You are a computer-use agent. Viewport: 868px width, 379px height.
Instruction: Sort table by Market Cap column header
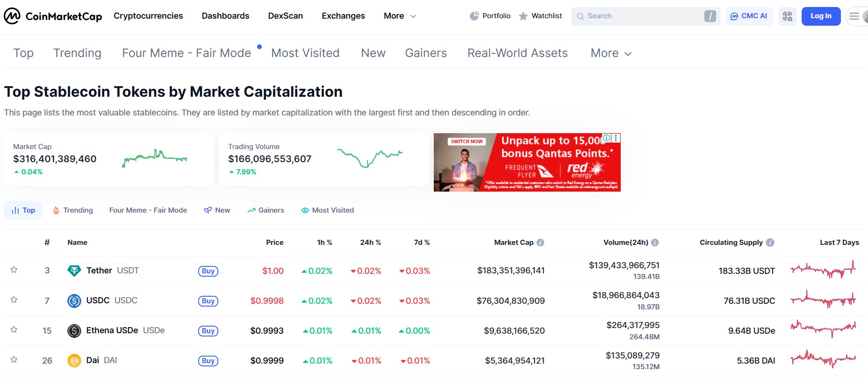[513, 243]
